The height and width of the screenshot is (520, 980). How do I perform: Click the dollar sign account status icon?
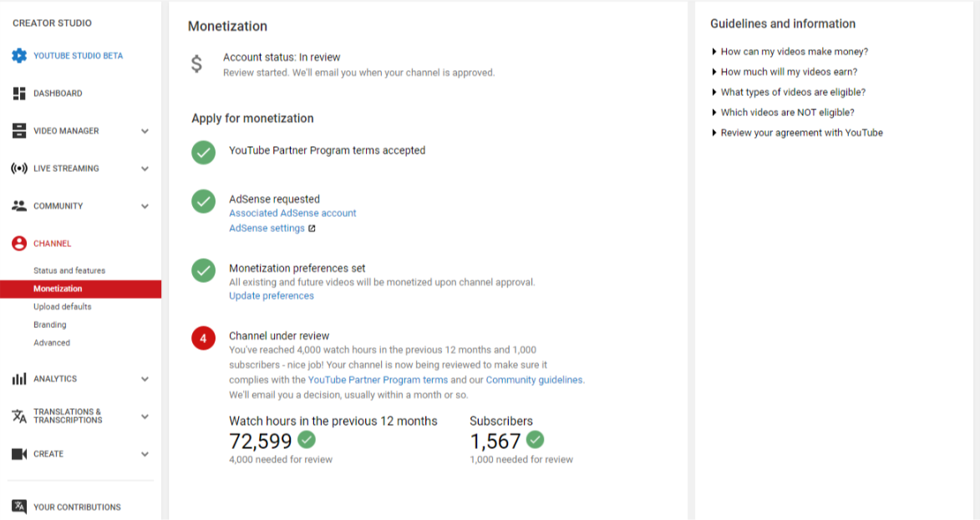[197, 63]
